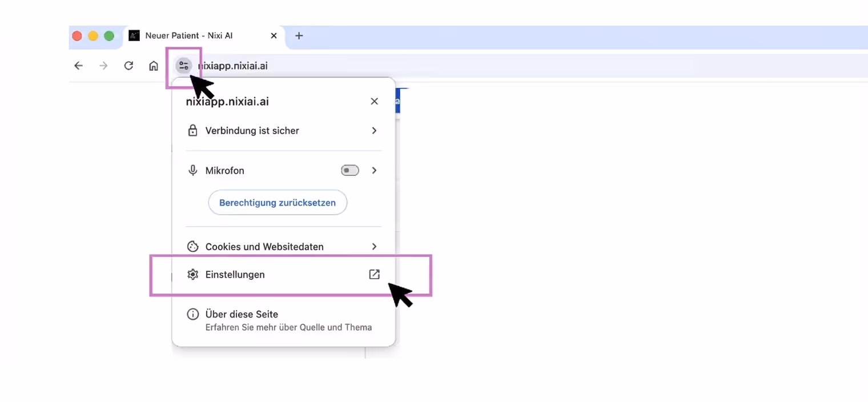Toggle the Mikrofon permission switch
Image resolution: width=868 pixels, height=402 pixels.
click(349, 170)
